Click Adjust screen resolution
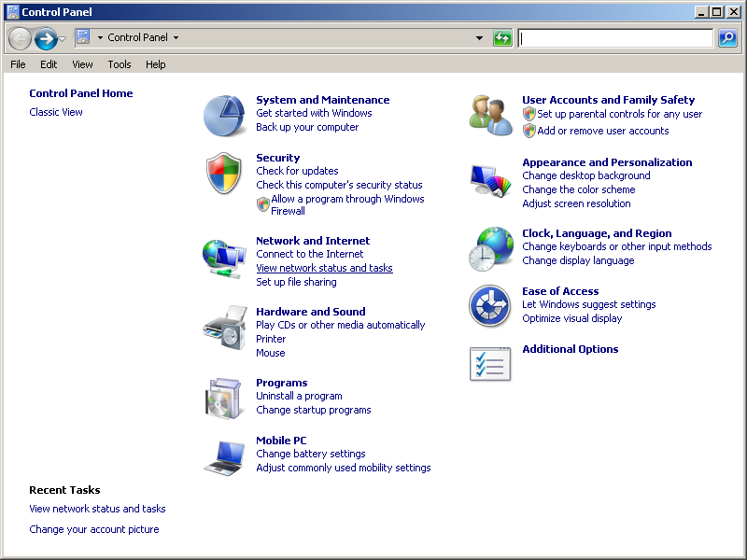Image resolution: width=747 pixels, height=560 pixels. pyautogui.click(x=576, y=203)
